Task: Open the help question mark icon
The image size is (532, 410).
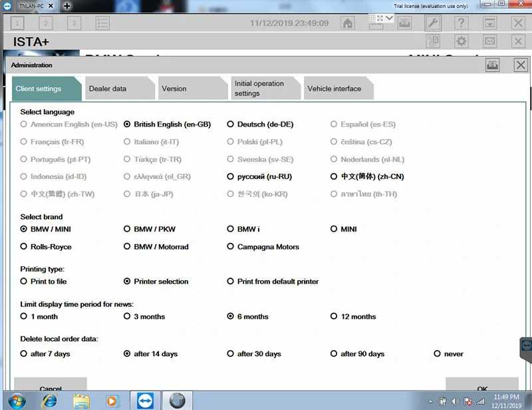Action: (461, 23)
